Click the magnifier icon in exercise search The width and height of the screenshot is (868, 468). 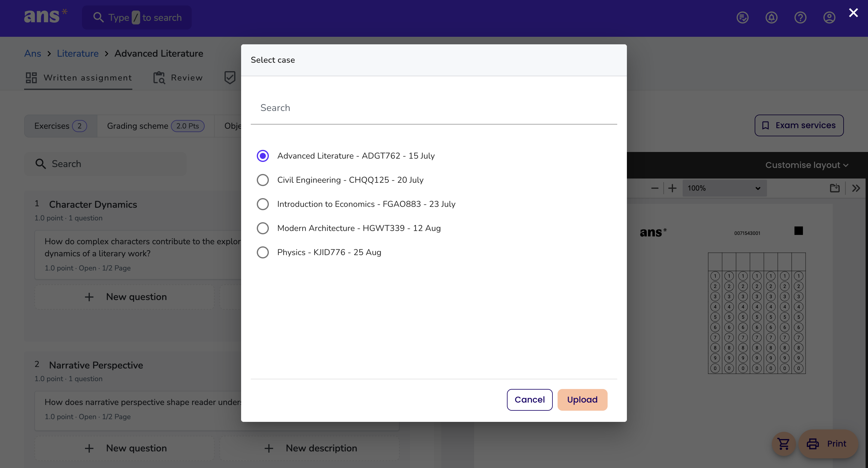40,164
